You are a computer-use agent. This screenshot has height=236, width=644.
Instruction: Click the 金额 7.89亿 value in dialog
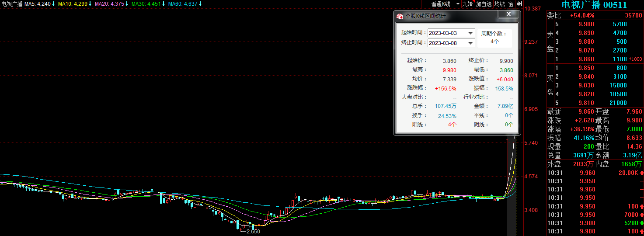[505, 106]
